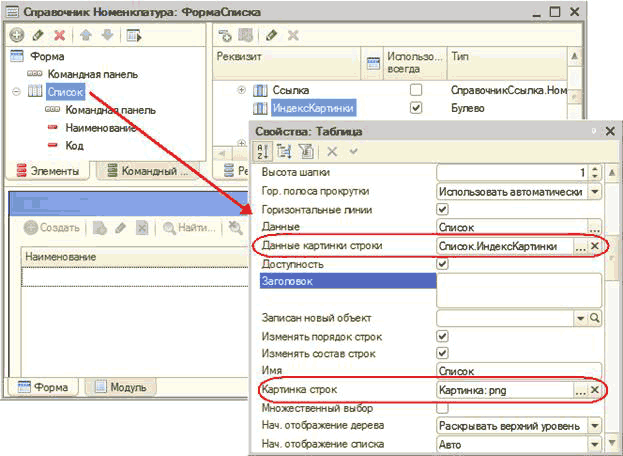
Task: Click the green add element icon
Action: (x=17, y=35)
